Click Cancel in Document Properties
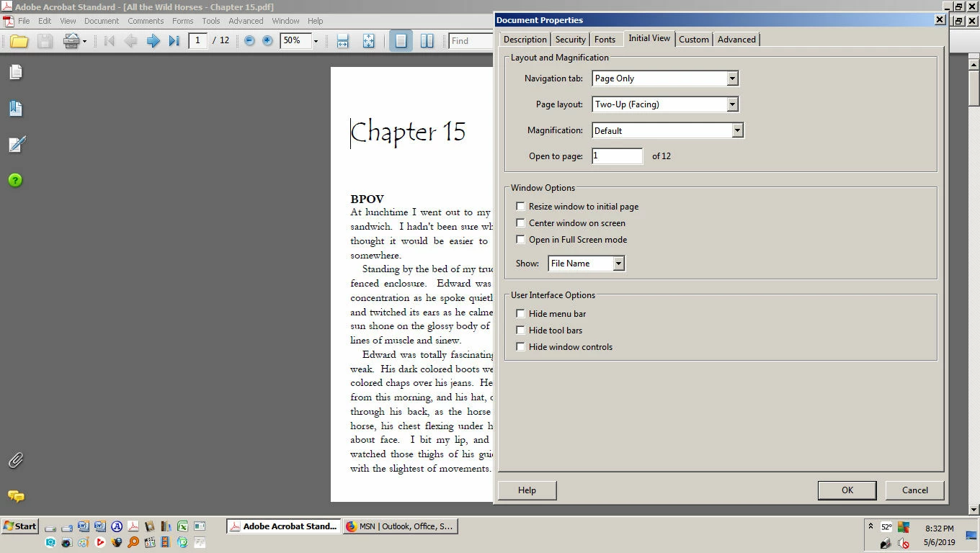Image resolution: width=980 pixels, height=553 pixels. tap(915, 490)
